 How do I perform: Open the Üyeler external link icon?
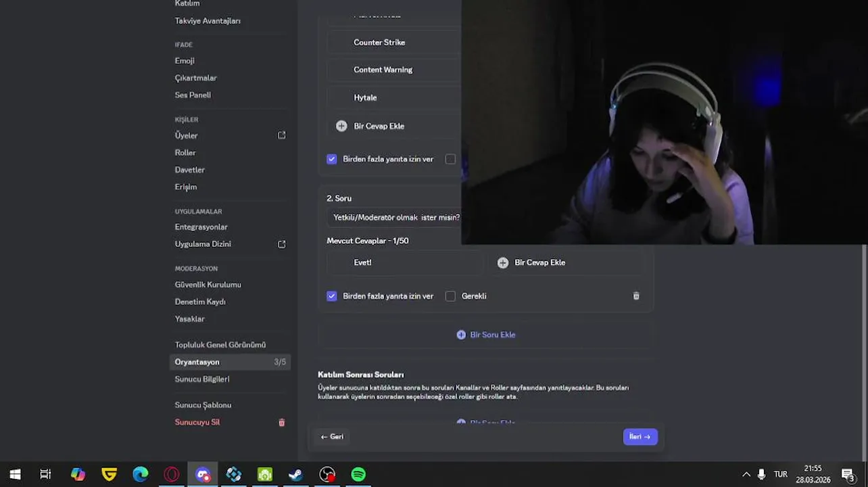[282, 135]
